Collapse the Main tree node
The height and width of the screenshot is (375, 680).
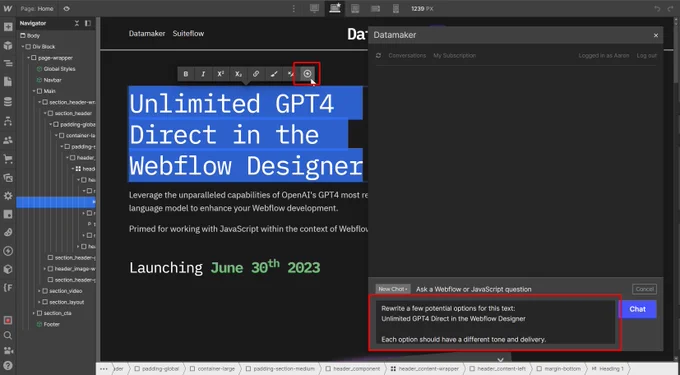(34, 91)
